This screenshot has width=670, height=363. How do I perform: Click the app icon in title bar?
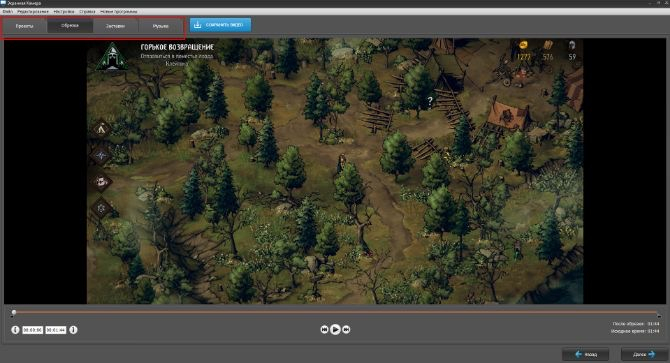tap(3, 3)
